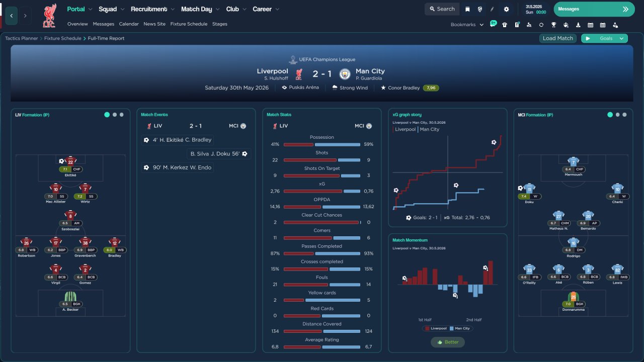The image size is (644, 362).
Task: Click Bradley's number 12 shirt icon
Action: pyautogui.click(x=114, y=242)
